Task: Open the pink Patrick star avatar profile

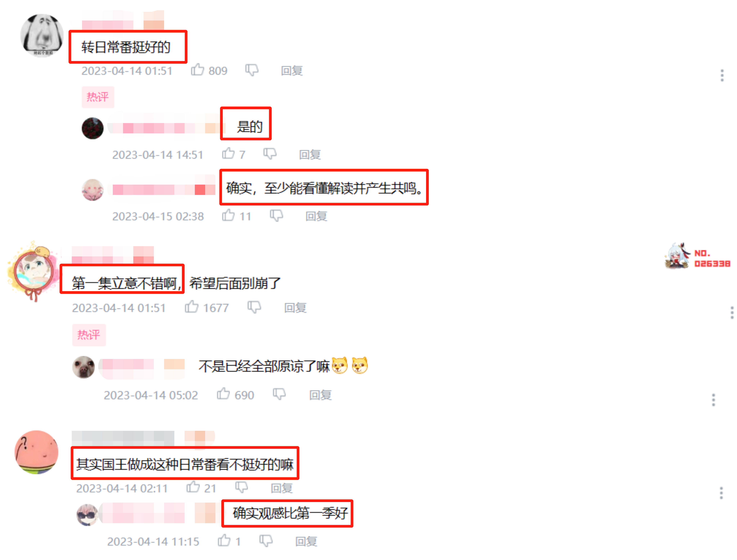Action: click(37, 452)
